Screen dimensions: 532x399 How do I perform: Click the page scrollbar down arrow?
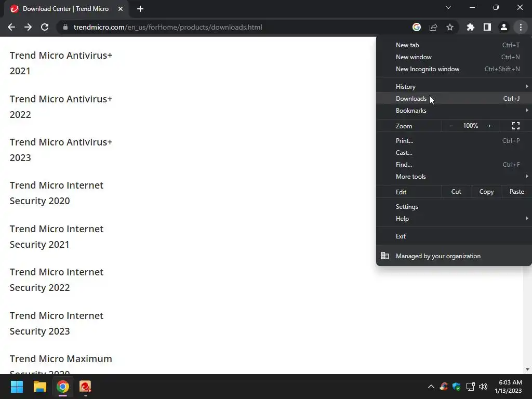(527, 369)
